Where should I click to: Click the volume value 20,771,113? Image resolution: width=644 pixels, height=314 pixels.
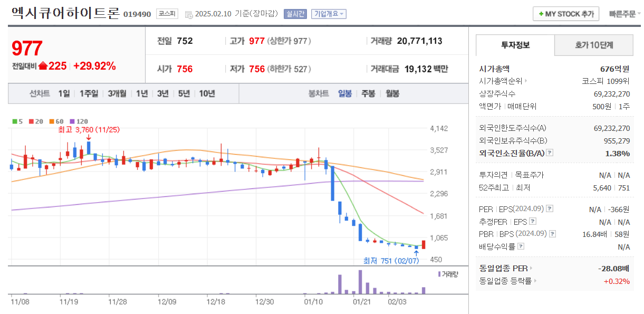pyautogui.click(x=420, y=41)
